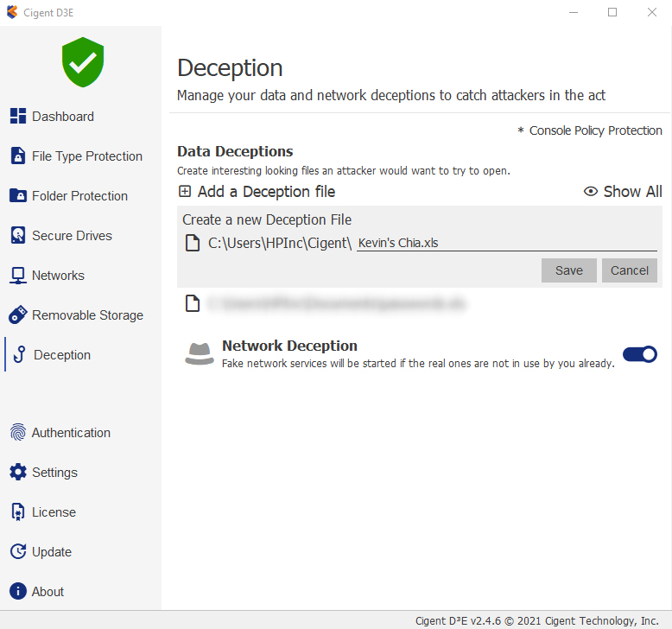Click the Networks computer icon
The height and width of the screenshot is (629, 672).
(x=18, y=276)
